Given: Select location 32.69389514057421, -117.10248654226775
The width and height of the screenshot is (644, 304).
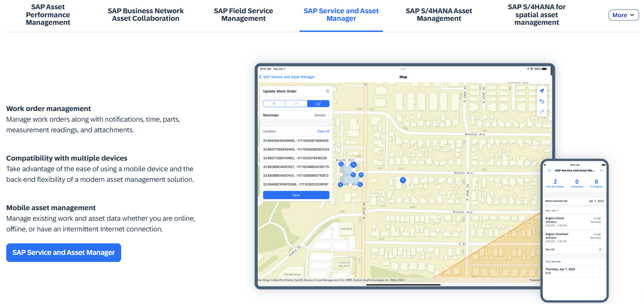Looking at the screenshot, I should (x=296, y=167).
